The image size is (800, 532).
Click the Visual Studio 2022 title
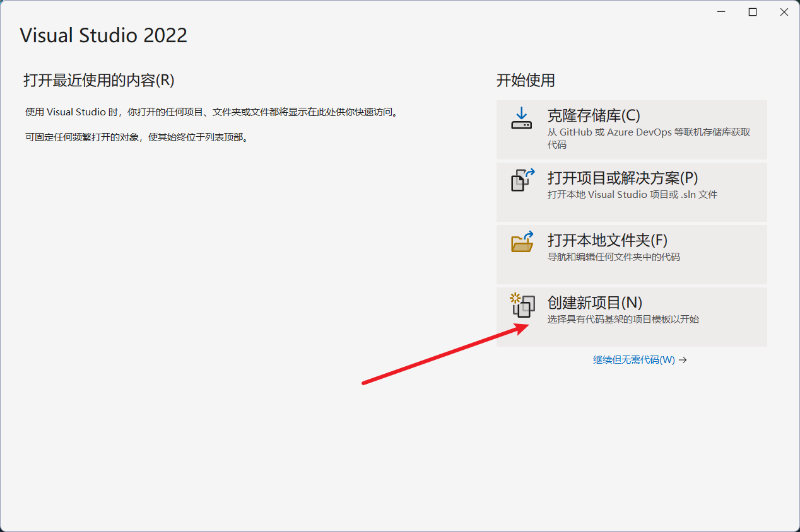103,35
